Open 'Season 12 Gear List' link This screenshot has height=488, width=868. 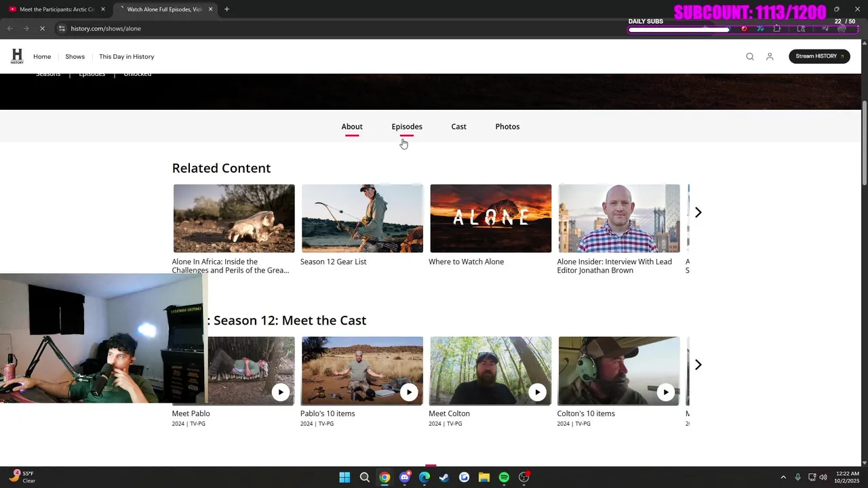click(333, 262)
